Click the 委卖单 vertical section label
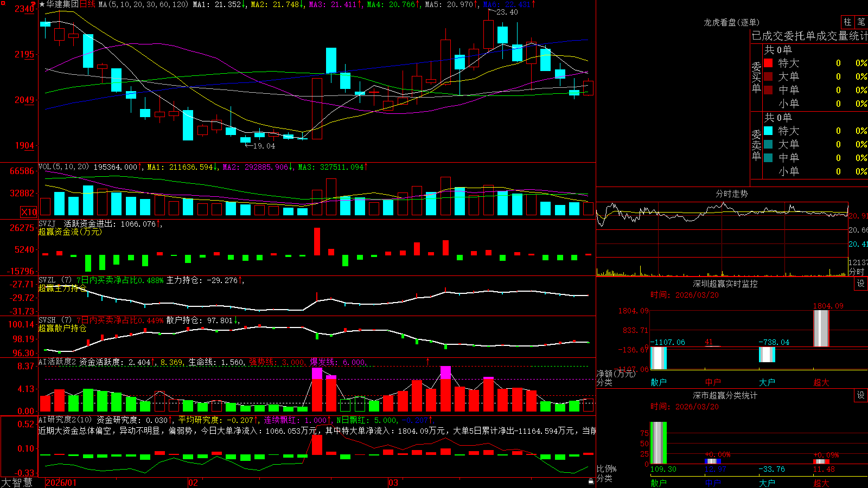This screenshot has height=488, width=868. coord(756,145)
